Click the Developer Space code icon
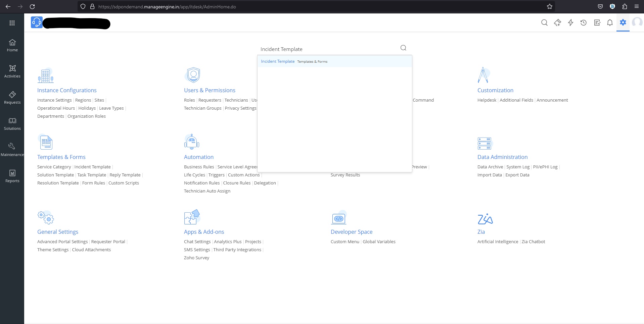Viewport: 644px width, 324px height. click(338, 219)
